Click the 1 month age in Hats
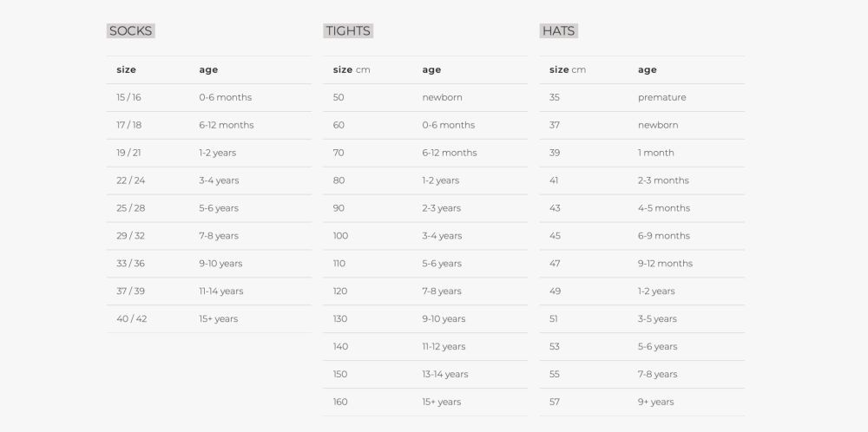This screenshot has width=868, height=432. tap(655, 153)
